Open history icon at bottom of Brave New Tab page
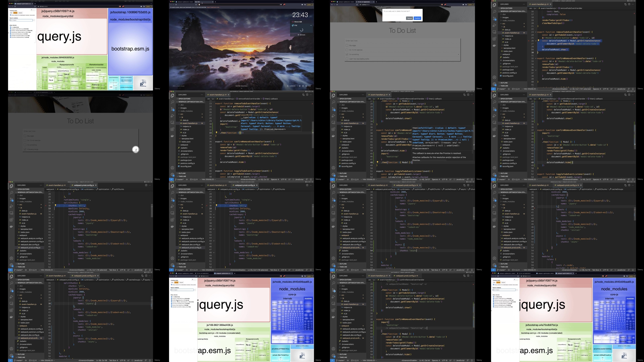This screenshot has width=644, height=362. (x=306, y=86)
